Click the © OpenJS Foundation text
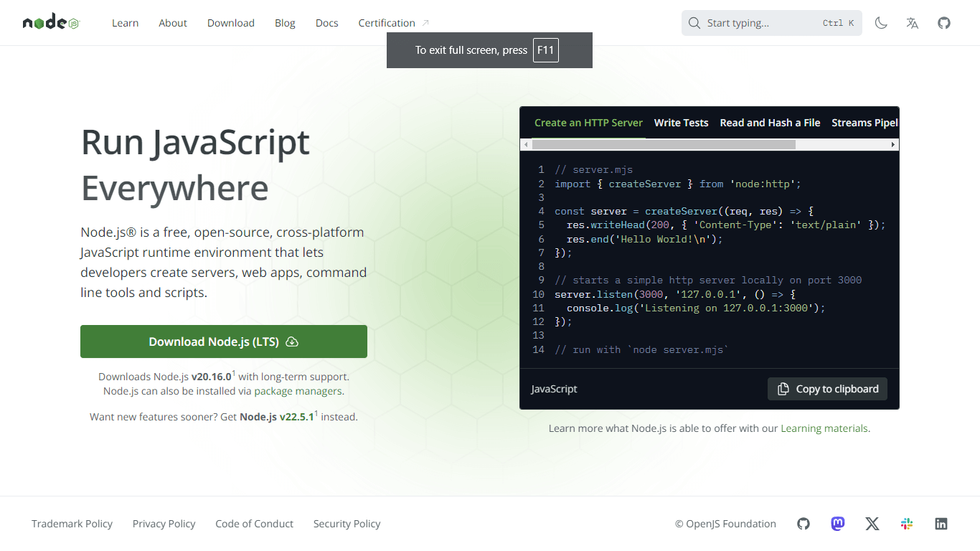This screenshot has height=551, width=980. coord(725,524)
